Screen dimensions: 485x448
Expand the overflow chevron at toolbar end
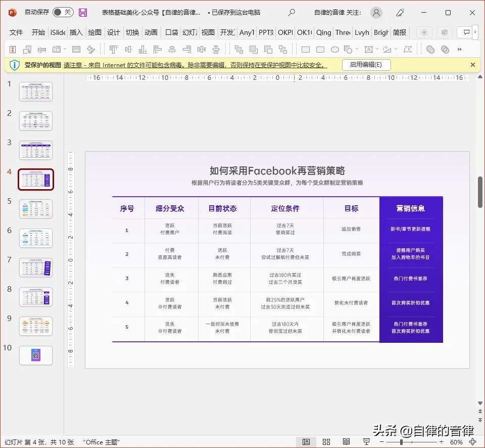pyautogui.click(x=459, y=49)
